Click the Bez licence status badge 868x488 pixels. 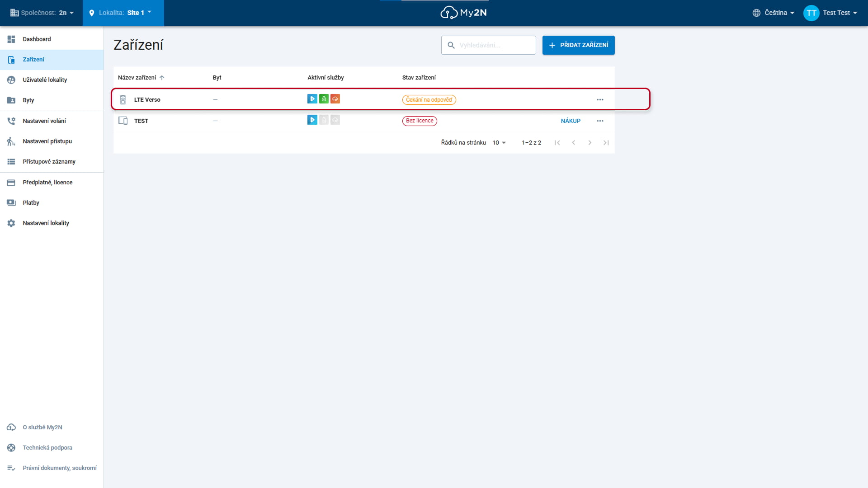(420, 121)
